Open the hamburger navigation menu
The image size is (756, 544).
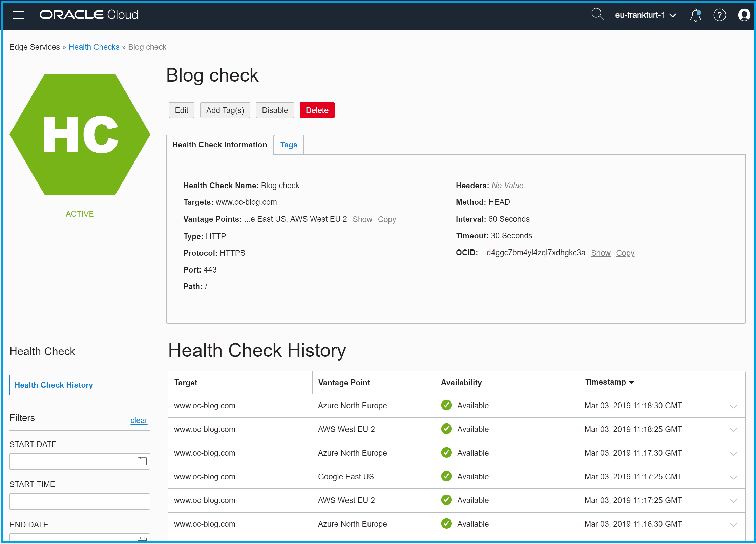tap(18, 15)
